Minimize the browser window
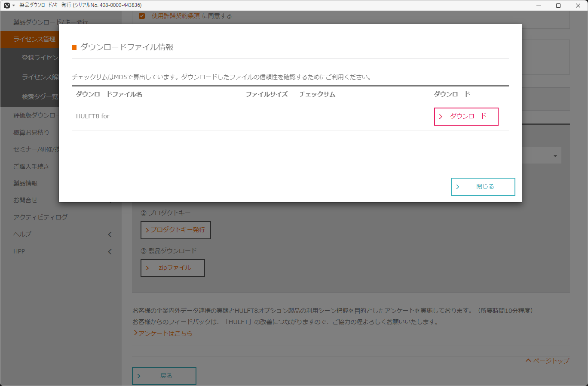Viewport: 588px width, 386px height. 539,6
